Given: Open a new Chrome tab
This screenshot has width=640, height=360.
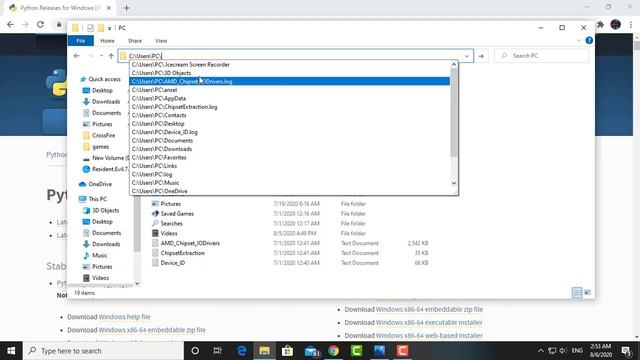Looking at the screenshot, I should pos(127,8).
